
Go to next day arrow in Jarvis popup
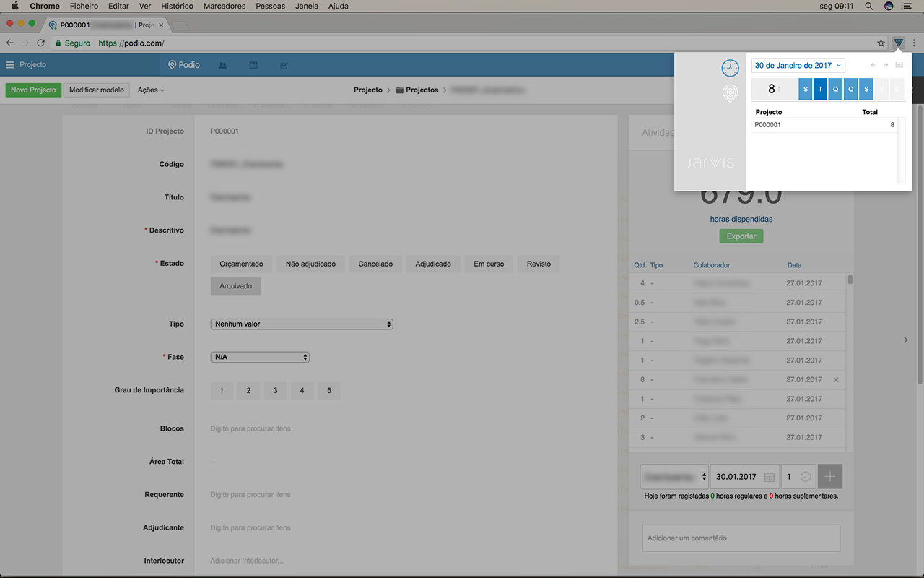pos(886,65)
